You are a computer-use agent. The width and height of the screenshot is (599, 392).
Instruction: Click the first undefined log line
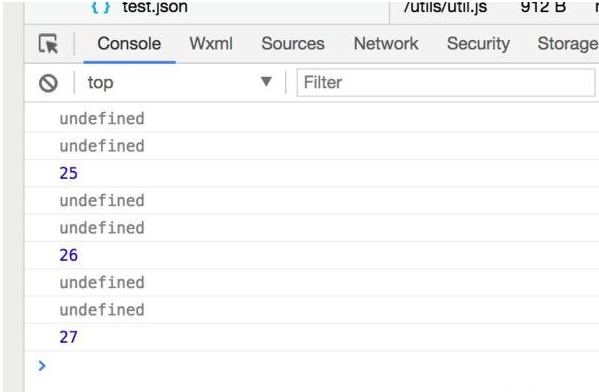[102, 118]
